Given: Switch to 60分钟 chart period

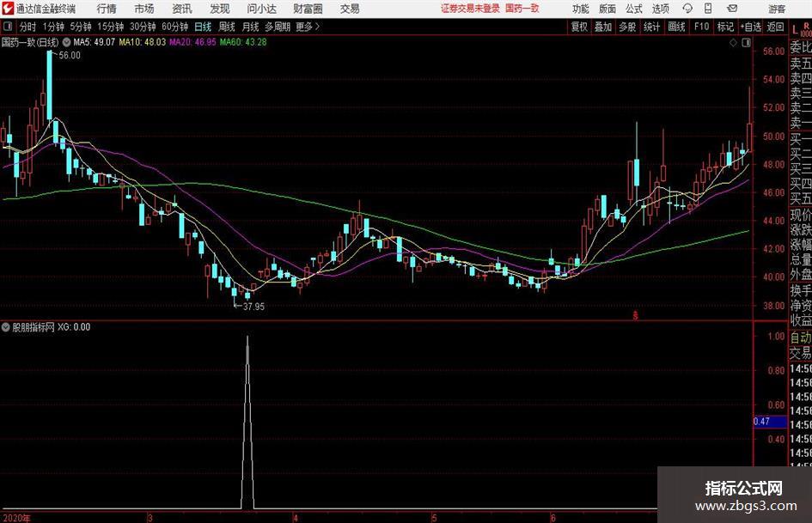Looking at the screenshot, I should (x=174, y=27).
